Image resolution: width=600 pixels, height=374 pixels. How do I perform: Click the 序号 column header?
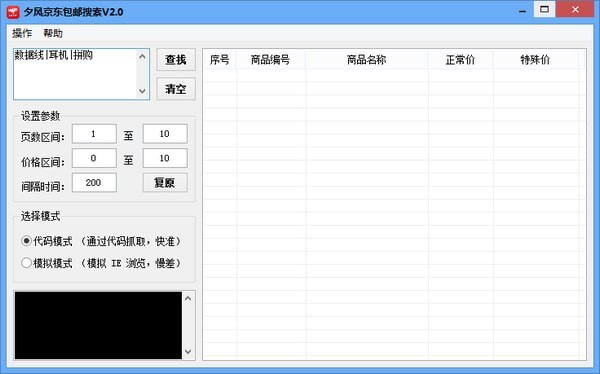click(x=220, y=60)
